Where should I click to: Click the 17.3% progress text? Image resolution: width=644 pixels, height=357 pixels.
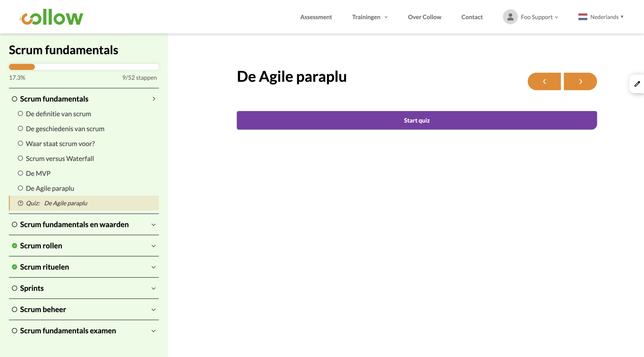click(x=17, y=77)
